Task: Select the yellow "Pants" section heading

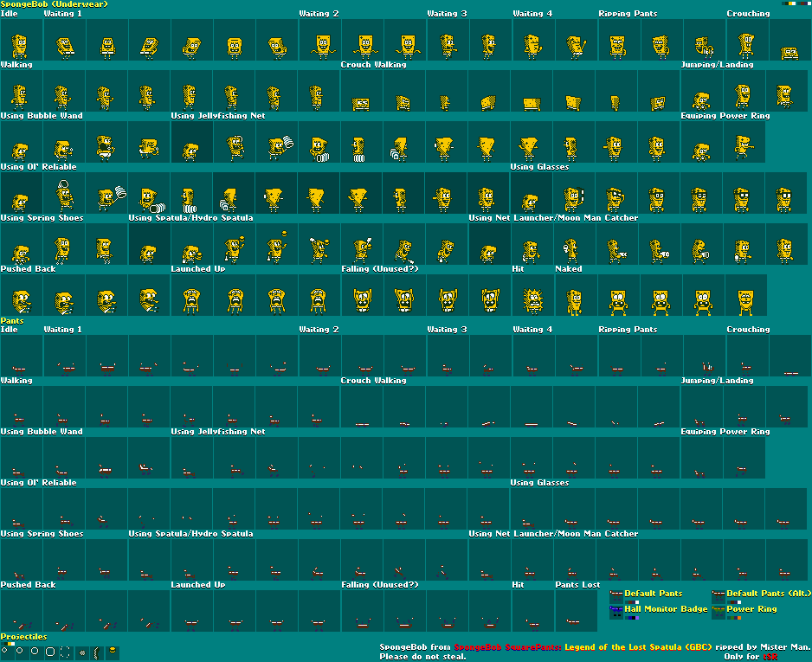Action: coord(12,321)
